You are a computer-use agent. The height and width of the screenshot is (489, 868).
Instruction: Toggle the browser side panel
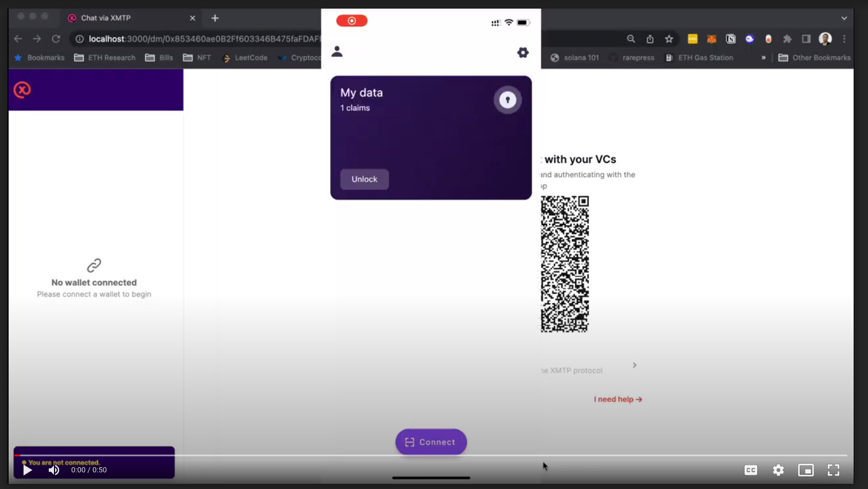(806, 39)
